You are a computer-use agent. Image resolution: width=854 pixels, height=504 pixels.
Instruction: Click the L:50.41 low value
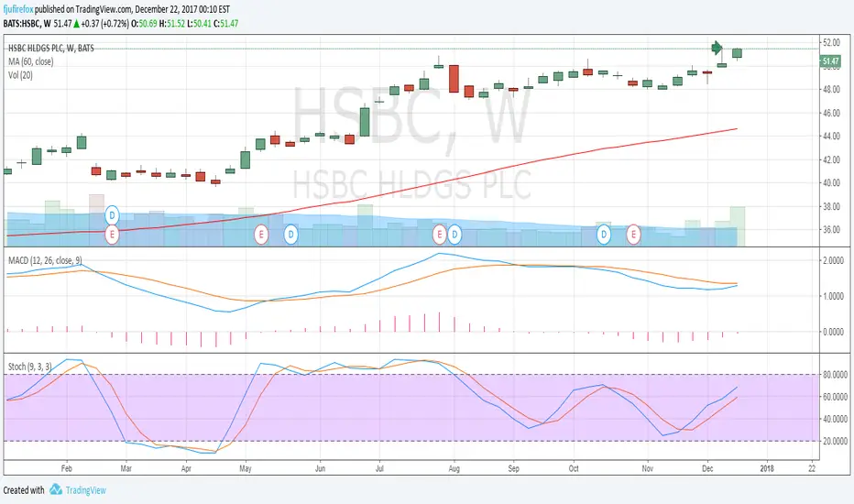point(199,24)
